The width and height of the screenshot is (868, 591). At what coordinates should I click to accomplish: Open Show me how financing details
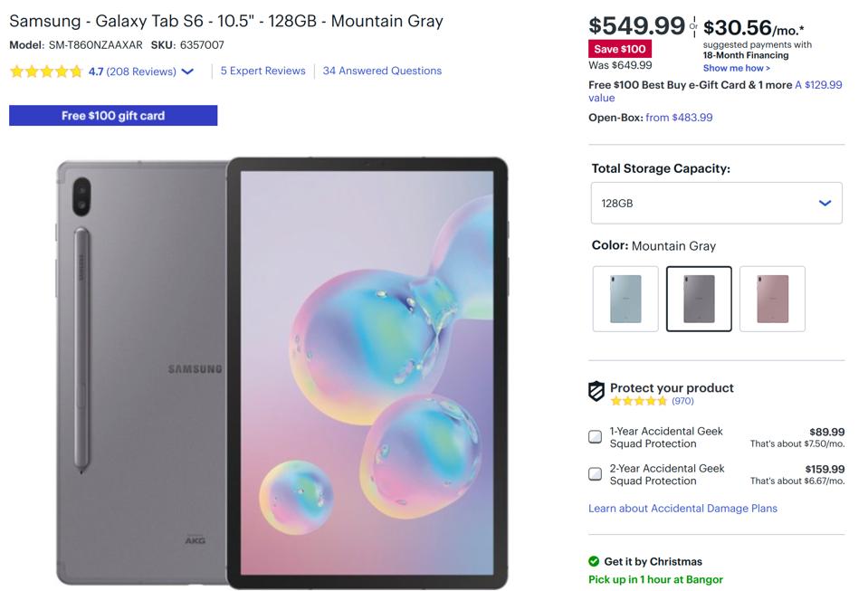(736, 68)
